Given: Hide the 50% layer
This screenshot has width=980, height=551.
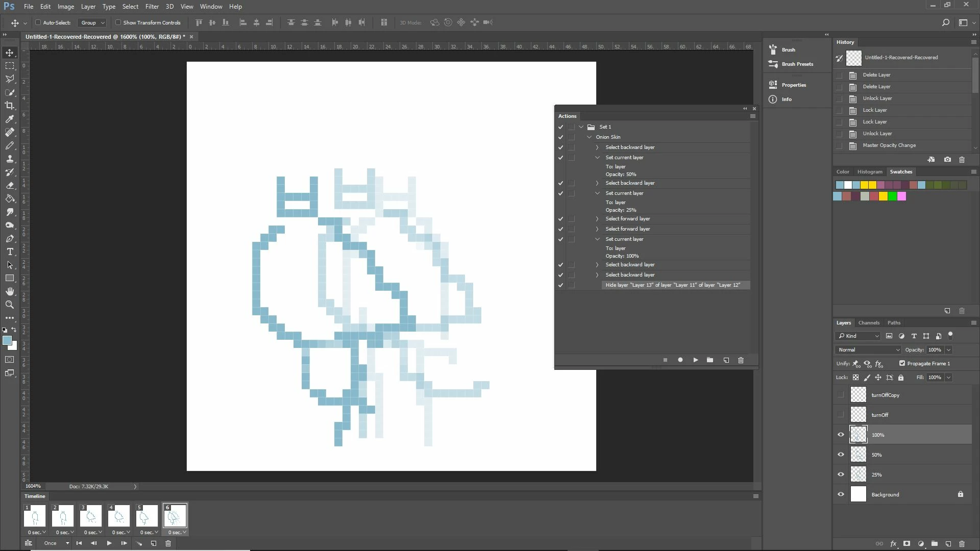Looking at the screenshot, I should click(841, 455).
